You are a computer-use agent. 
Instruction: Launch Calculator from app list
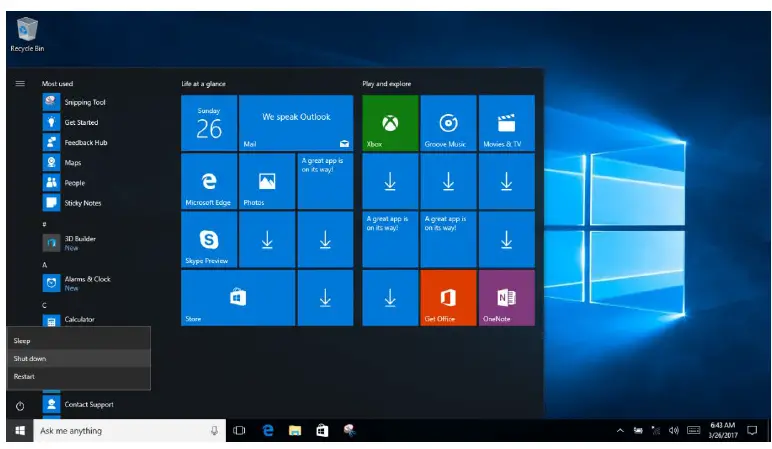coord(68,321)
